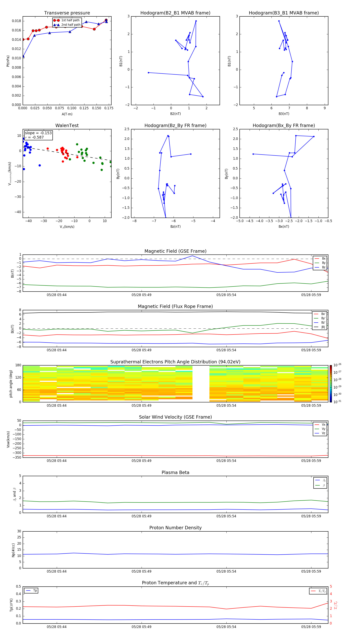Click the Vx legend entry in solar wind plot

tap(320, 424)
